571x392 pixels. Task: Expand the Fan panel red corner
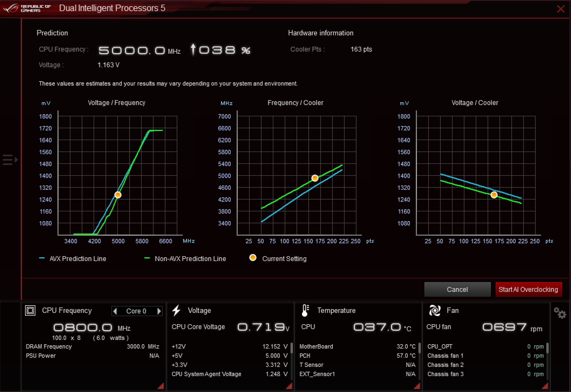tap(545, 386)
